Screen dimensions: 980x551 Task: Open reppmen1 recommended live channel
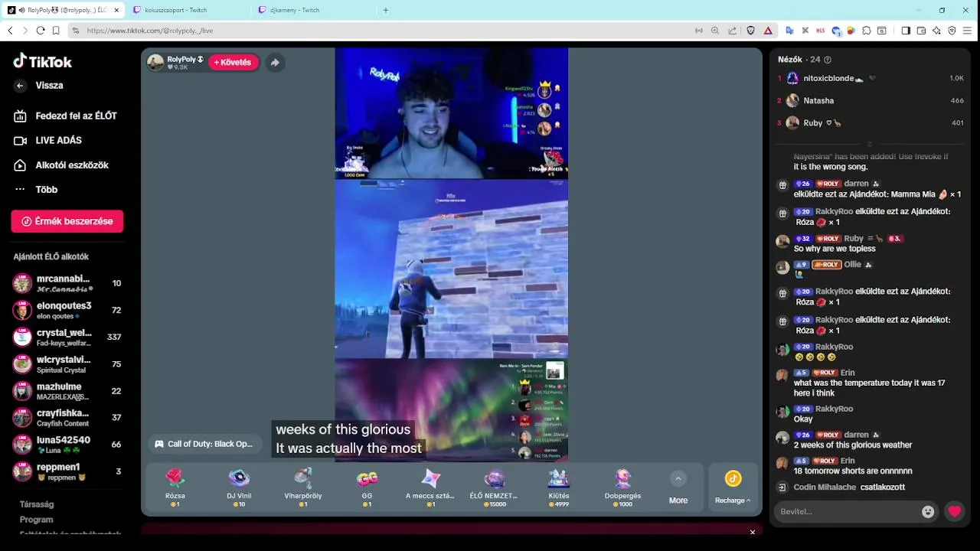click(67, 471)
